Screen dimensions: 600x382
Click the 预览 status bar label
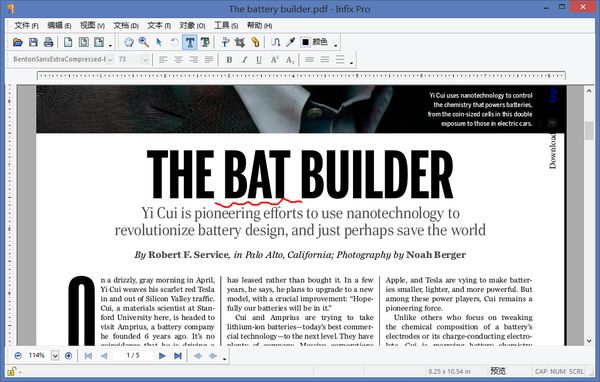(x=498, y=371)
